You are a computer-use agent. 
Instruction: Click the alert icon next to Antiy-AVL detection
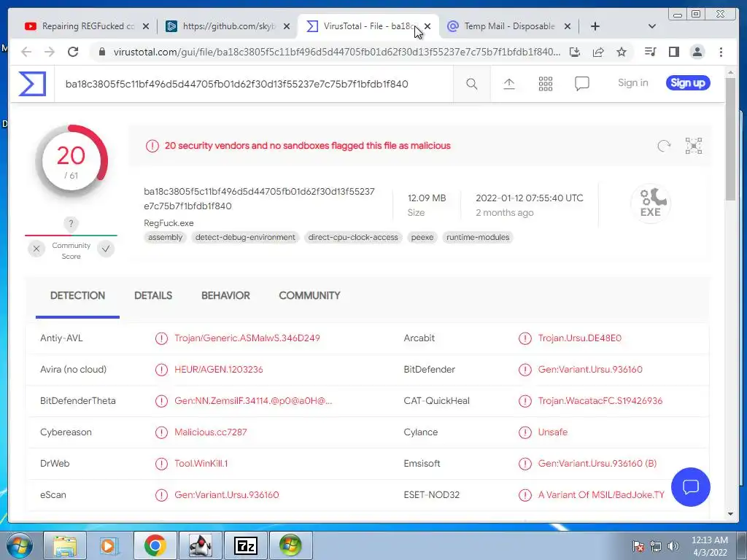point(161,338)
